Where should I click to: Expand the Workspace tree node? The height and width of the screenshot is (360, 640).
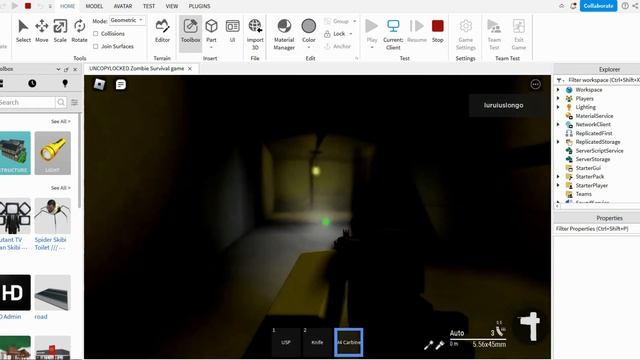[x=558, y=90]
